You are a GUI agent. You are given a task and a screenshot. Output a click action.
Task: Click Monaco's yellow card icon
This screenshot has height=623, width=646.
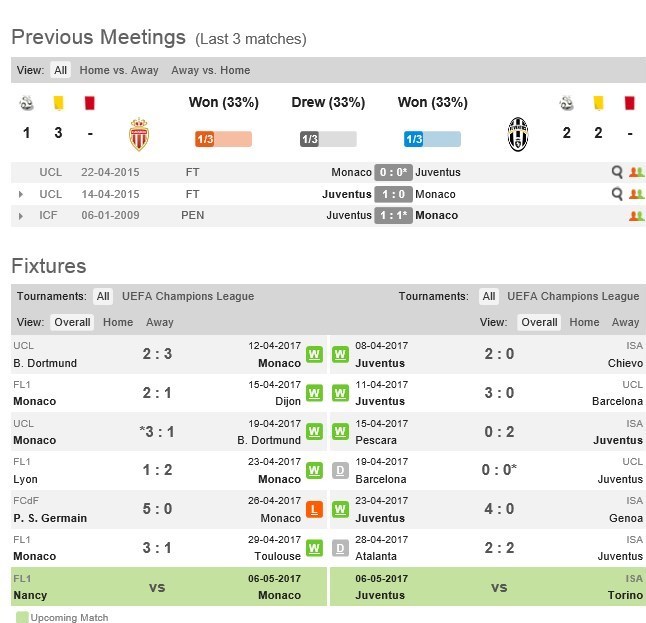point(58,102)
